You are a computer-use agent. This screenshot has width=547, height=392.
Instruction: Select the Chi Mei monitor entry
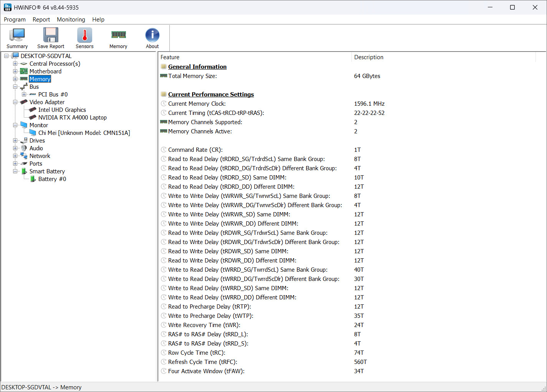pos(84,133)
